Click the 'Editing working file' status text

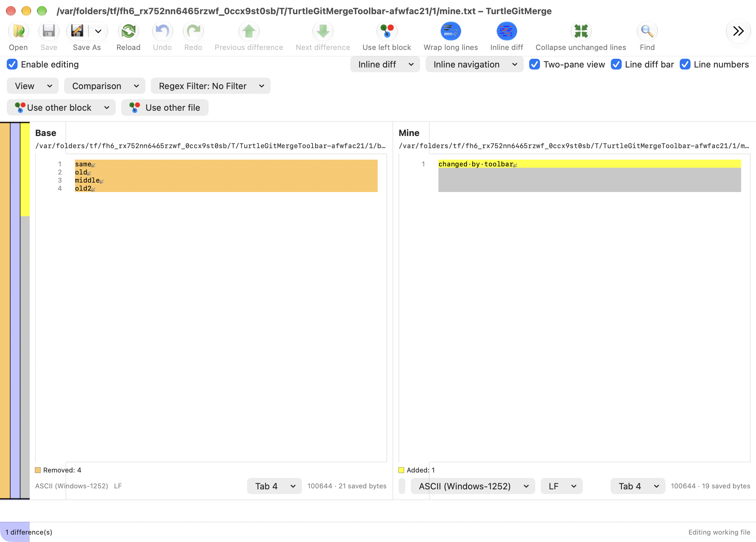[x=719, y=532]
